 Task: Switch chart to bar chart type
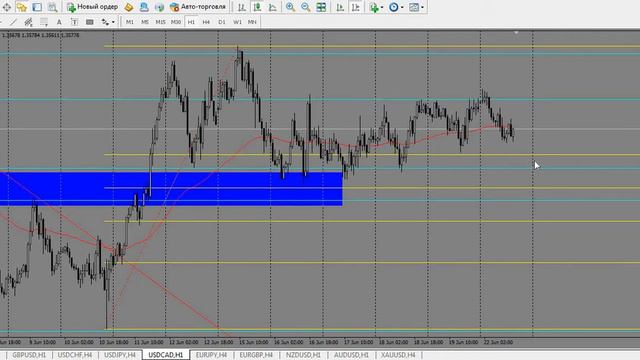tap(242, 7)
